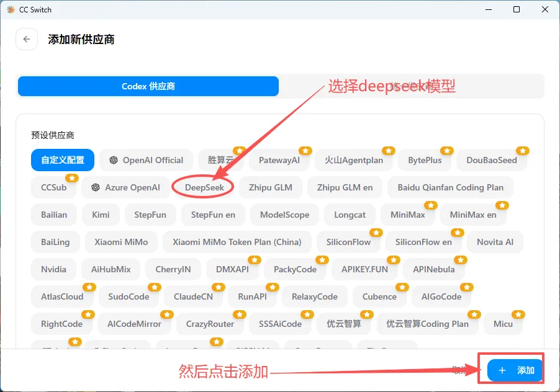Click the star badge on DouBaoSeed
The image size is (560, 392).
pos(523,151)
